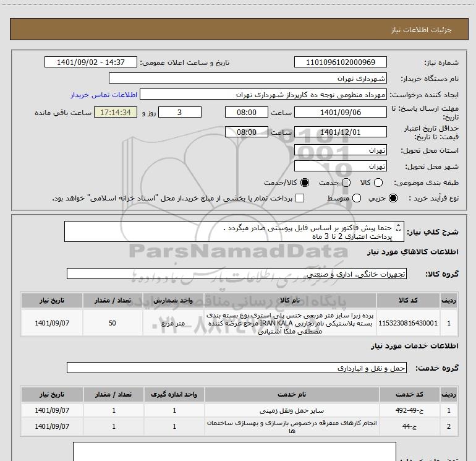Click the واحد شمارش column header
Screen dimensions: 476x461
pos(173,300)
